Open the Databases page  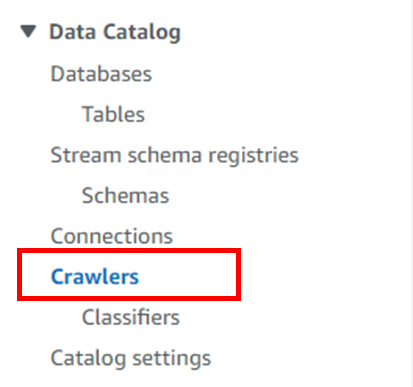pos(101,74)
